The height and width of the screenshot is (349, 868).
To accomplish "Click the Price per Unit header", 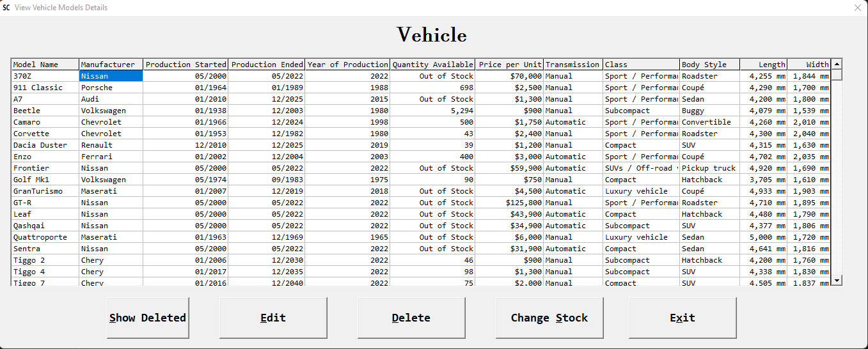I will coord(510,65).
